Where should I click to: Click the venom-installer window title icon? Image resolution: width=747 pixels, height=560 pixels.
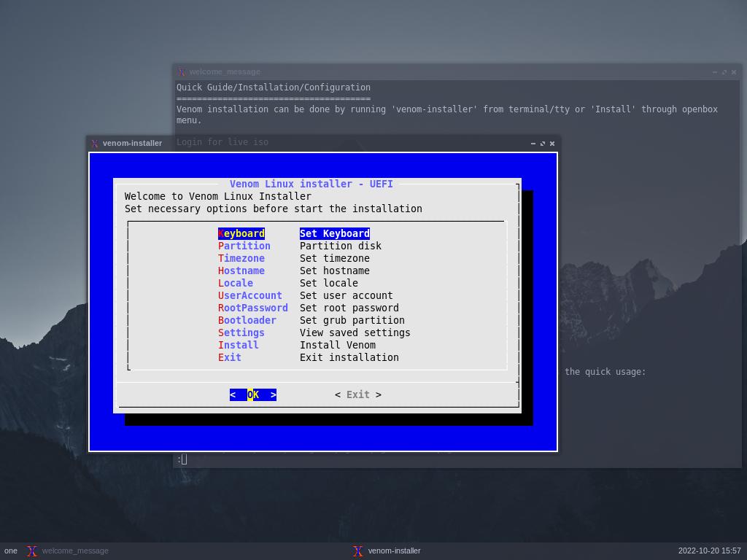tap(95, 144)
